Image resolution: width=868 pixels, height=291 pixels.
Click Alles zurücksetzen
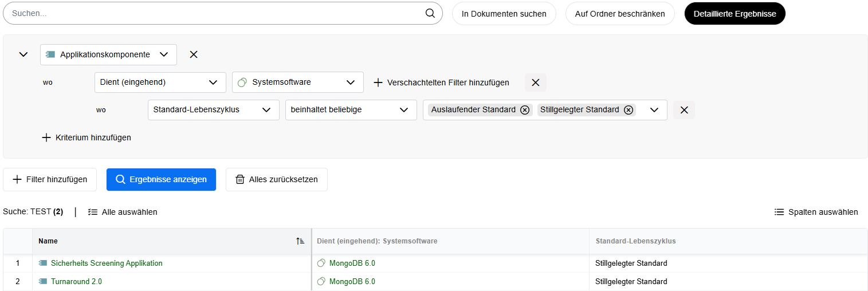click(x=277, y=179)
